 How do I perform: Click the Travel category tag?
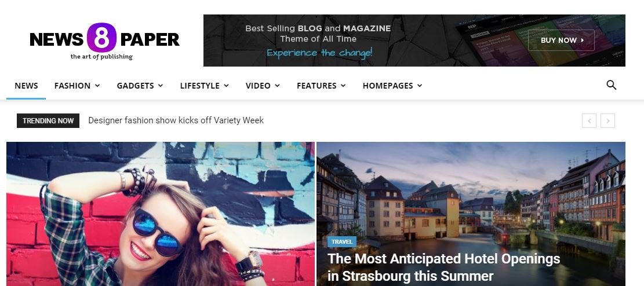click(x=342, y=241)
